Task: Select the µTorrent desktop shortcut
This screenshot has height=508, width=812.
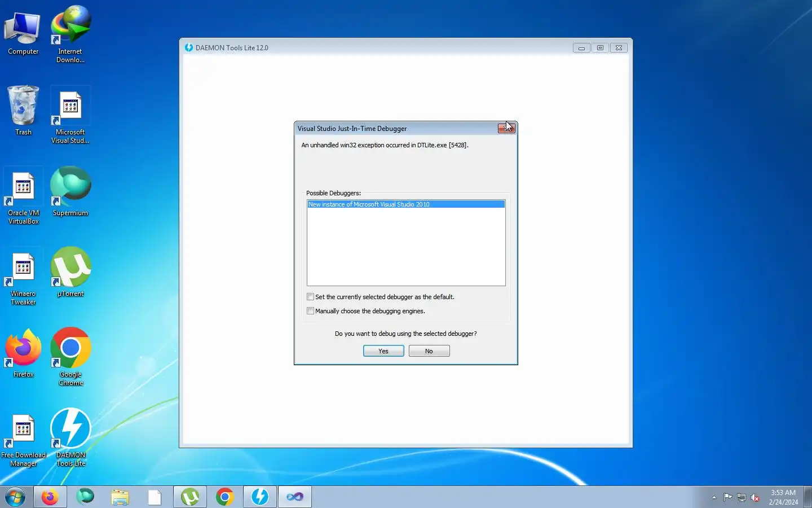Action: point(70,273)
